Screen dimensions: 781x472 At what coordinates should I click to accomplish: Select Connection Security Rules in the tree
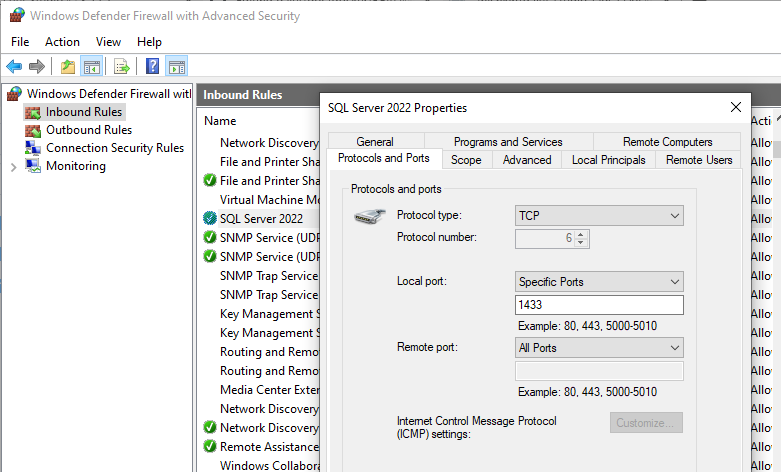click(115, 148)
